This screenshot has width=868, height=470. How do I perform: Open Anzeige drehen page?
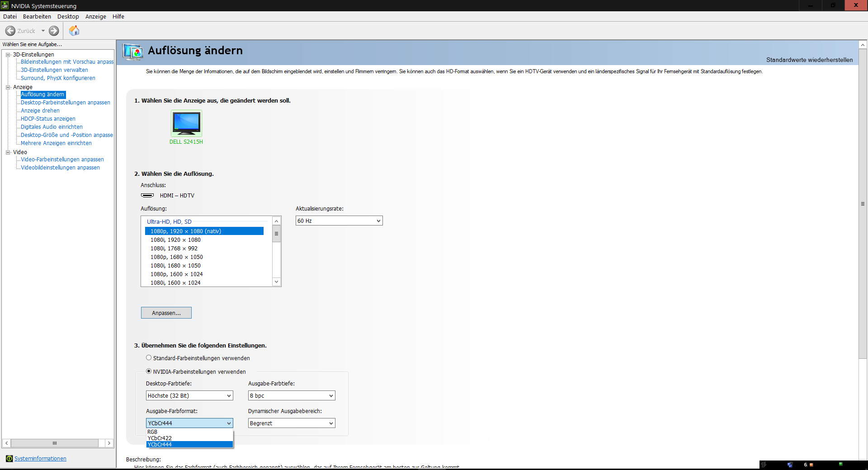(40, 111)
